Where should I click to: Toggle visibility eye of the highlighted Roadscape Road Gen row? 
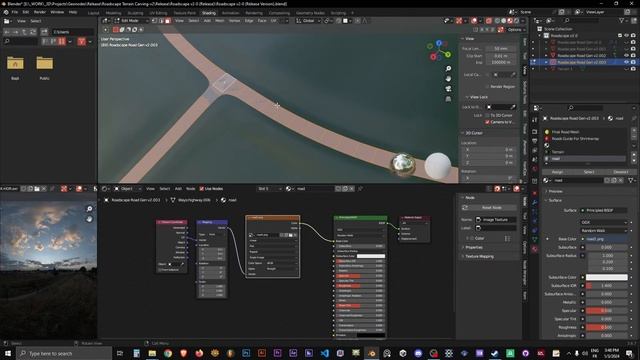click(x=627, y=62)
